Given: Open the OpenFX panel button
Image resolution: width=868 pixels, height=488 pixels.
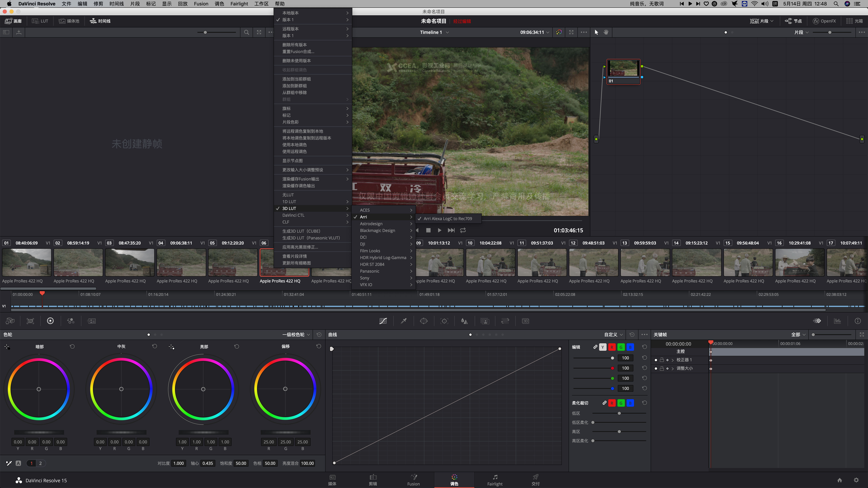Looking at the screenshot, I should 824,21.
